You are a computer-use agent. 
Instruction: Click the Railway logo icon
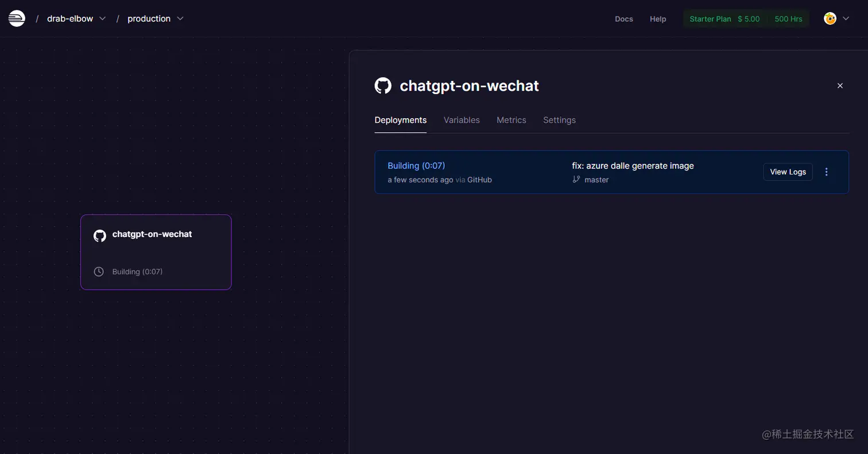[17, 18]
